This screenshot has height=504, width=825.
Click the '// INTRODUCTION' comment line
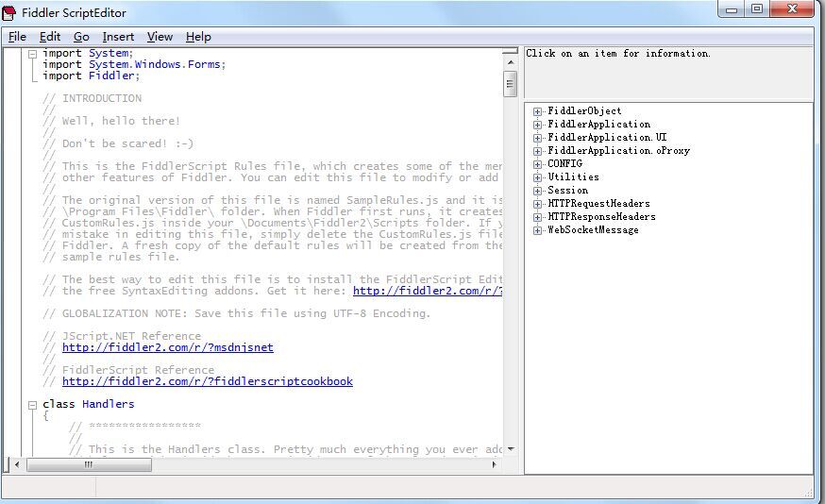click(93, 98)
